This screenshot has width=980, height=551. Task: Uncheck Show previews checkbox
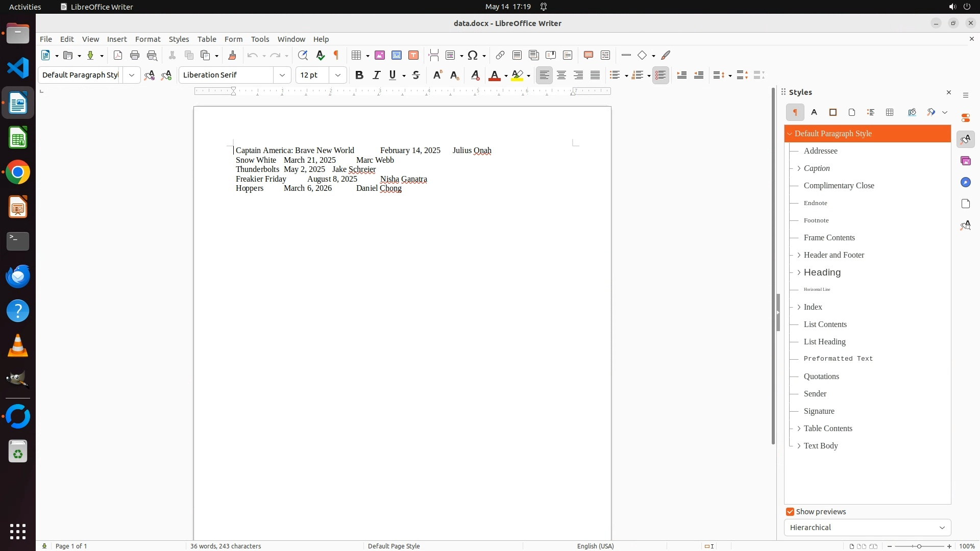point(790,512)
